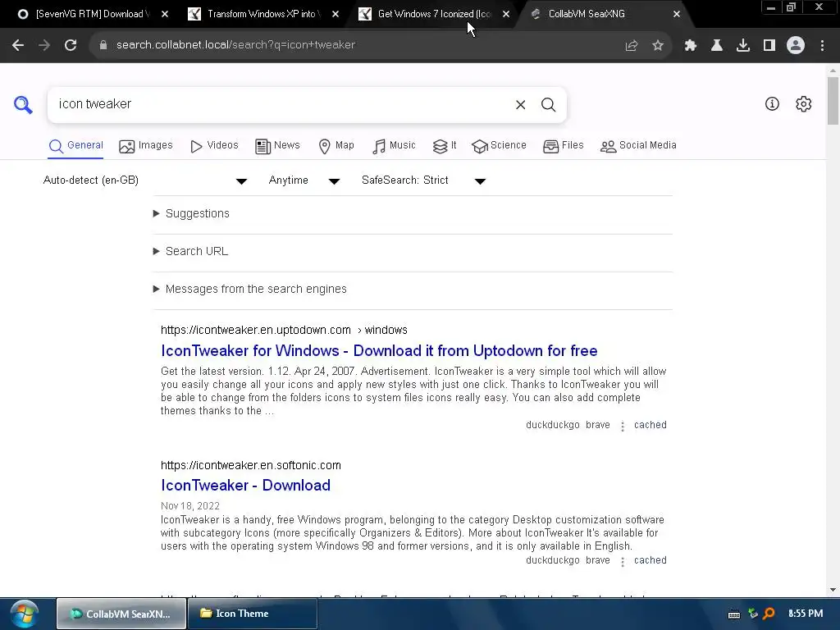
Task: Click the taskbar clock 8:55 PM
Action: 806,614
